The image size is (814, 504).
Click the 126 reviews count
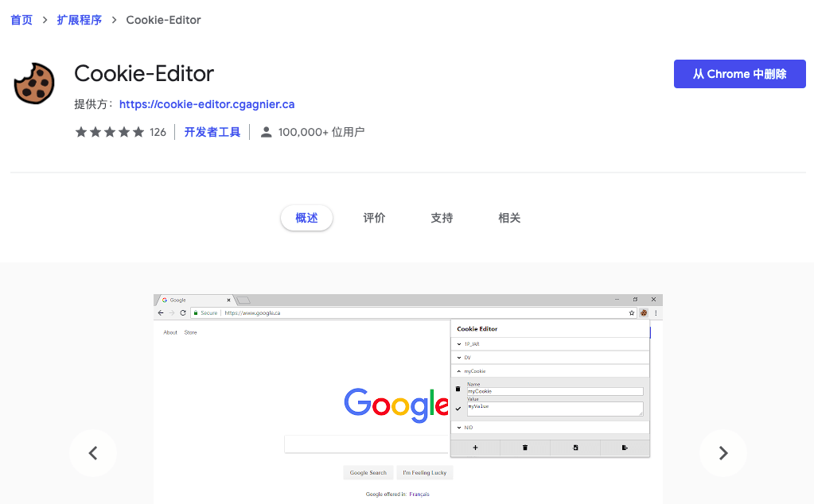point(158,132)
